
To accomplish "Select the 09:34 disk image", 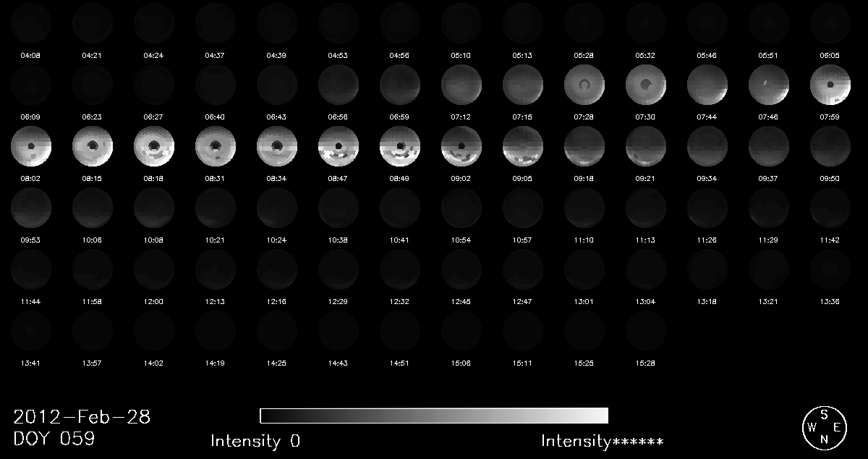I will 707,147.
